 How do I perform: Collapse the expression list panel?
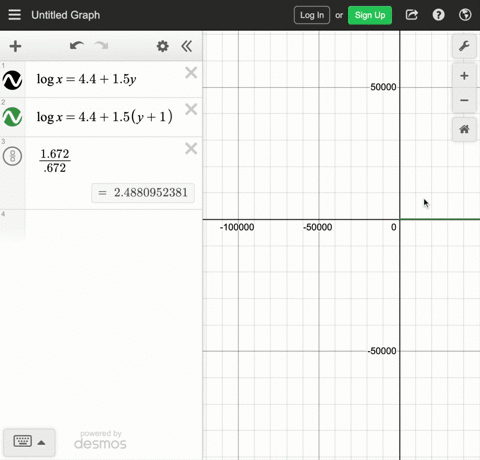point(187,46)
